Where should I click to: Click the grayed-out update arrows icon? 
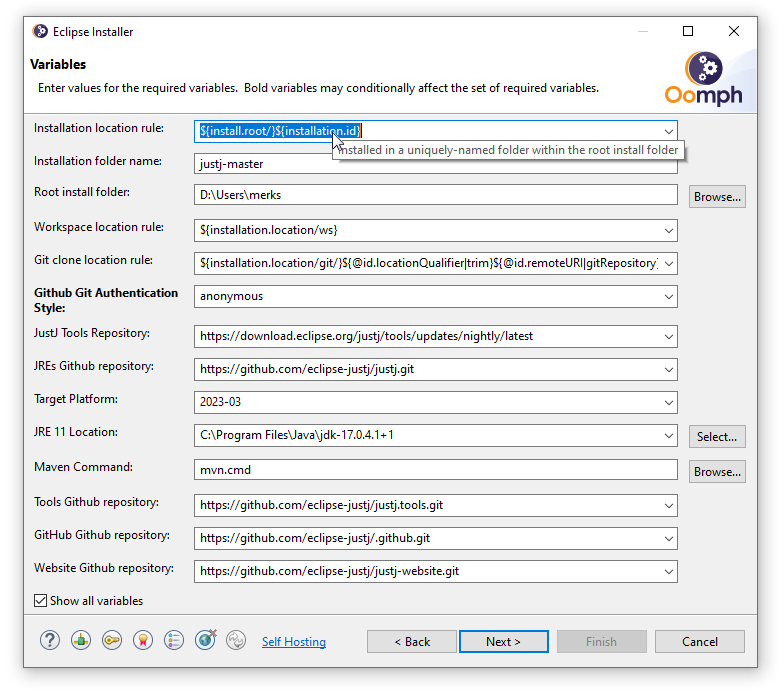(x=236, y=641)
